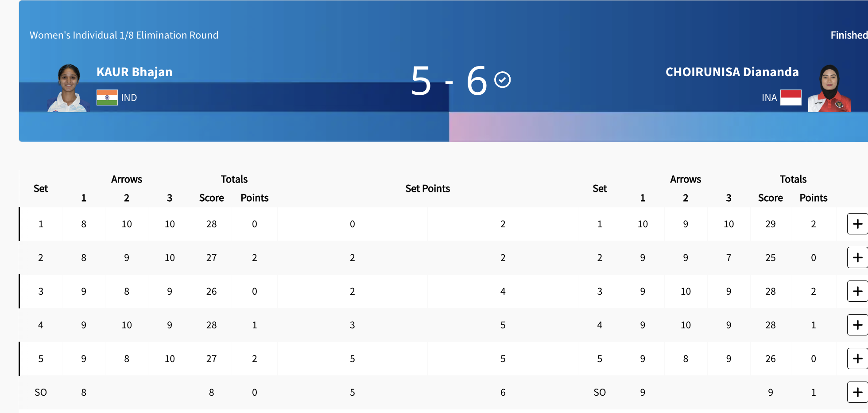Viewport: 868px width, 413px height.
Task: Expand the set 4 row
Action: click(857, 325)
